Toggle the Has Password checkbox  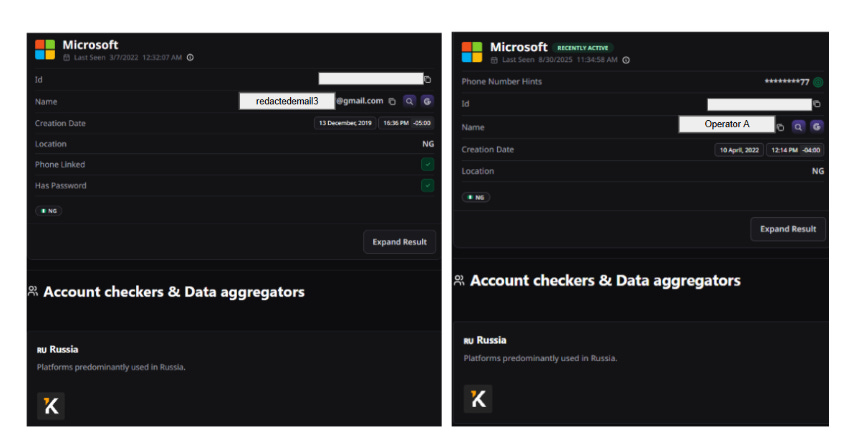427,186
